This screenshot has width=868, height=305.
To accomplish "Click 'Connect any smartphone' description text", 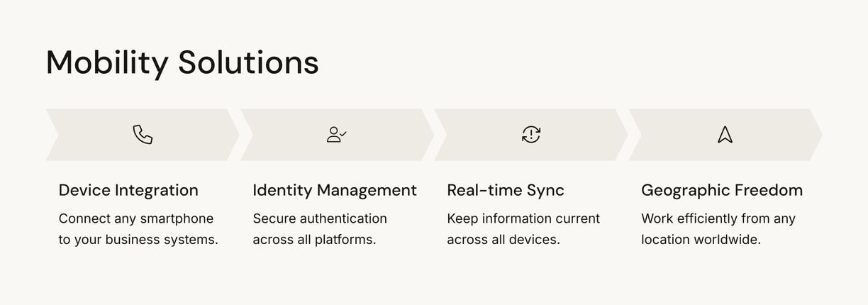I will pos(136,218).
